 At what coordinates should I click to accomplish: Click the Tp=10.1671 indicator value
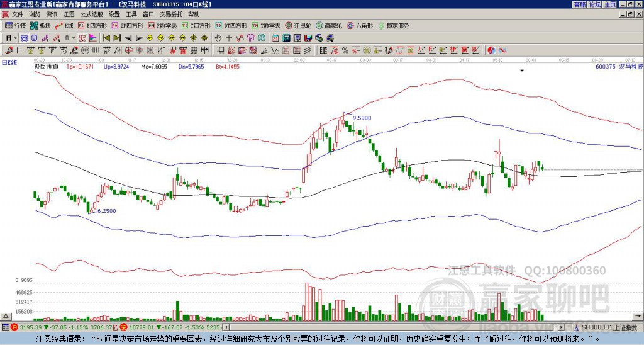coord(80,67)
